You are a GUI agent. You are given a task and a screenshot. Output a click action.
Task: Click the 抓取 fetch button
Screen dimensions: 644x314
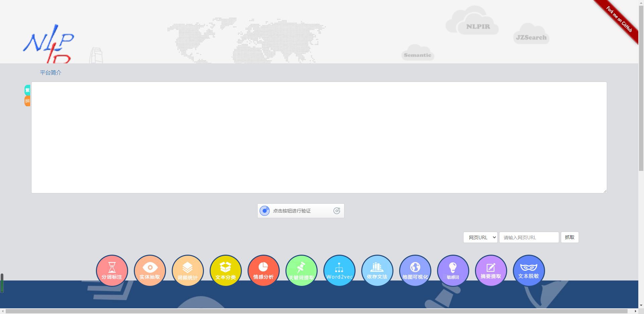coord(570,237)
